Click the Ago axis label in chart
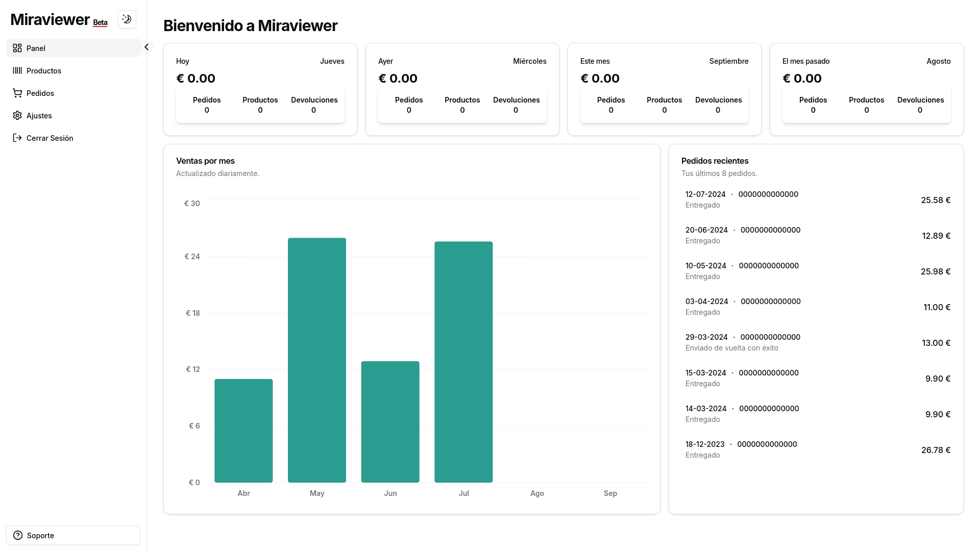980x551 pixels. (537, 493)
